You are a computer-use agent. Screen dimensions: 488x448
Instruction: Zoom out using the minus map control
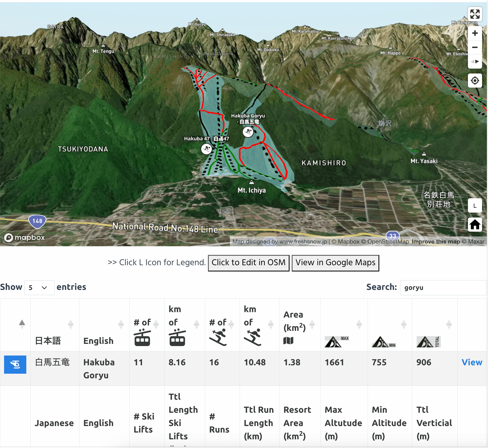click(475, 47)
